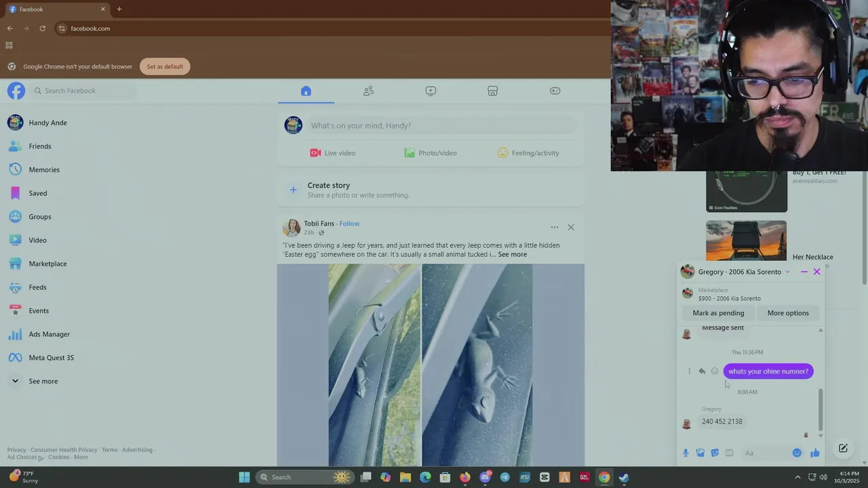Focus the Search Facebook field
This screenshot has width=868, height=488.
point(83,91)
